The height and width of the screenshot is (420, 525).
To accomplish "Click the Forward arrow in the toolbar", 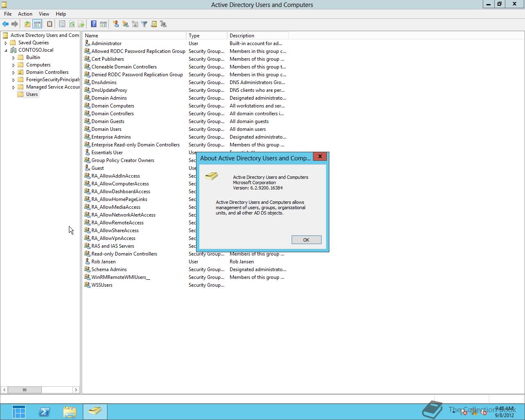I will pyautogui.click(x=15, y=24).
